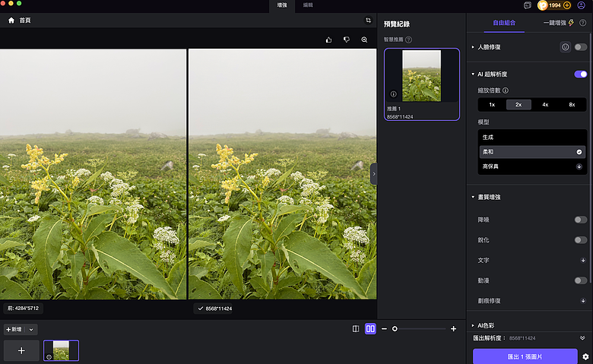The width and height of the screenshot is (593, 364).
Task: Show info about 縮放倍數
Action: [x=506, y=90]
